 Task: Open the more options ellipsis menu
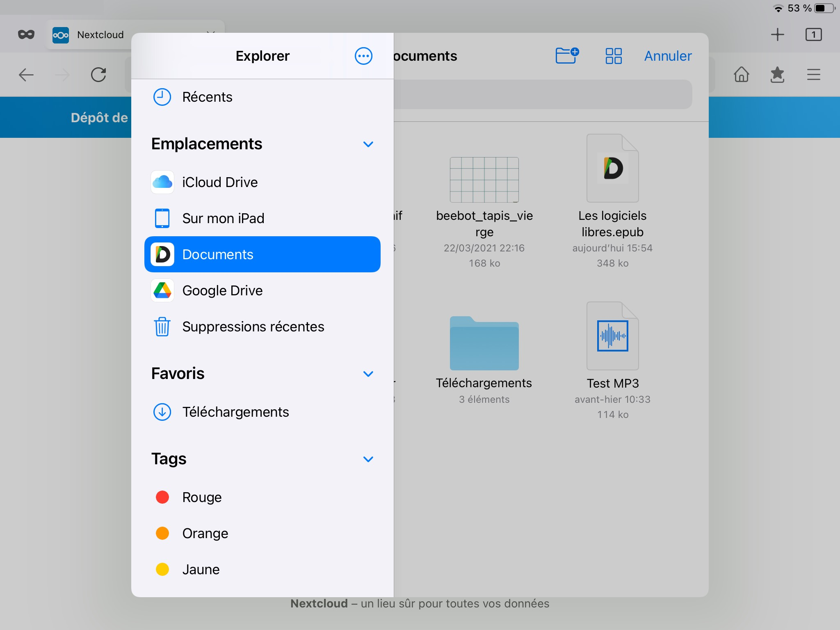[363, 56]
